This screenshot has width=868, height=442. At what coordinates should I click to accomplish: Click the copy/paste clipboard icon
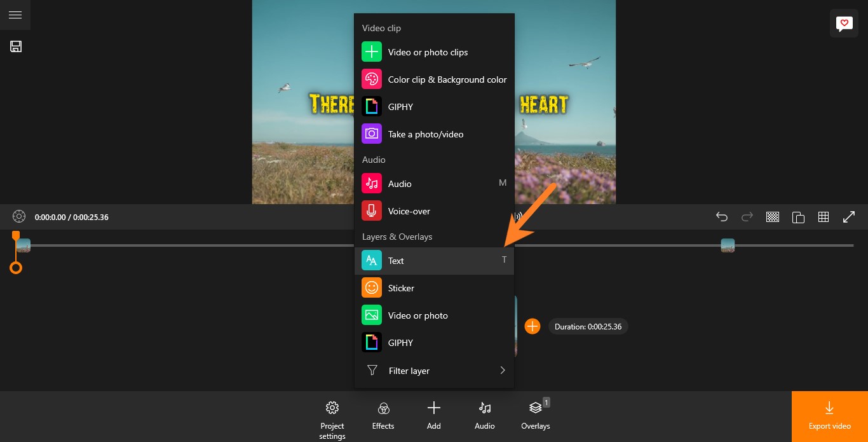click(798, 217)
